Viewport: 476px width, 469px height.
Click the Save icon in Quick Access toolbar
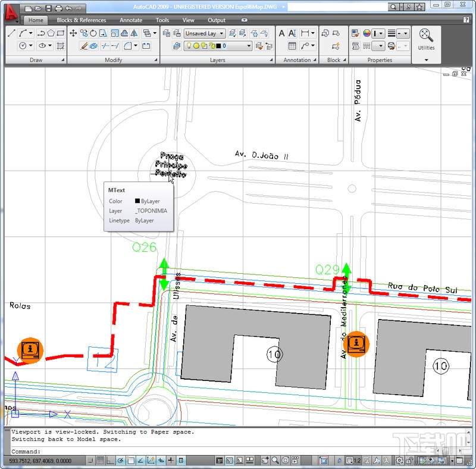[49, 9]
